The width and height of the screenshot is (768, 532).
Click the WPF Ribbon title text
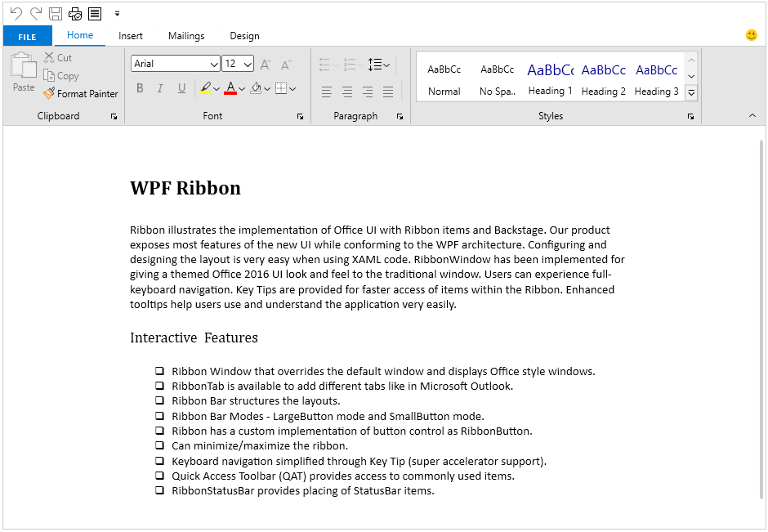(185, 188)
